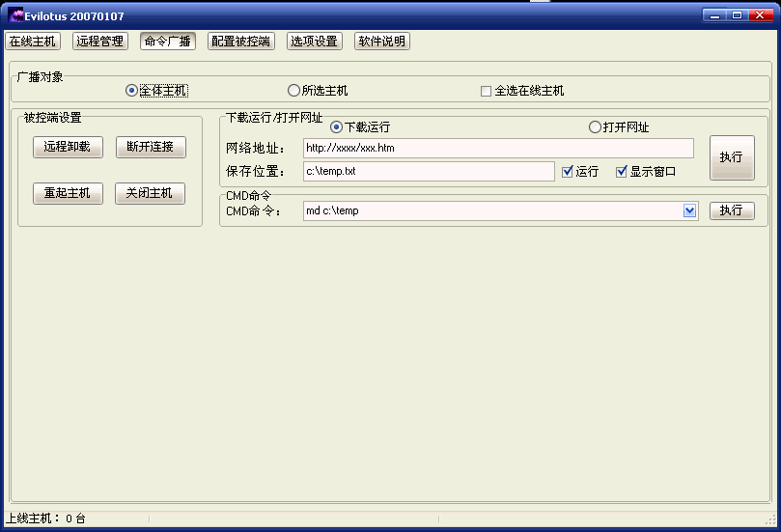Screen dimensions: 781x532
Task: Select the 下载运行 radio option
Action: 337,127
